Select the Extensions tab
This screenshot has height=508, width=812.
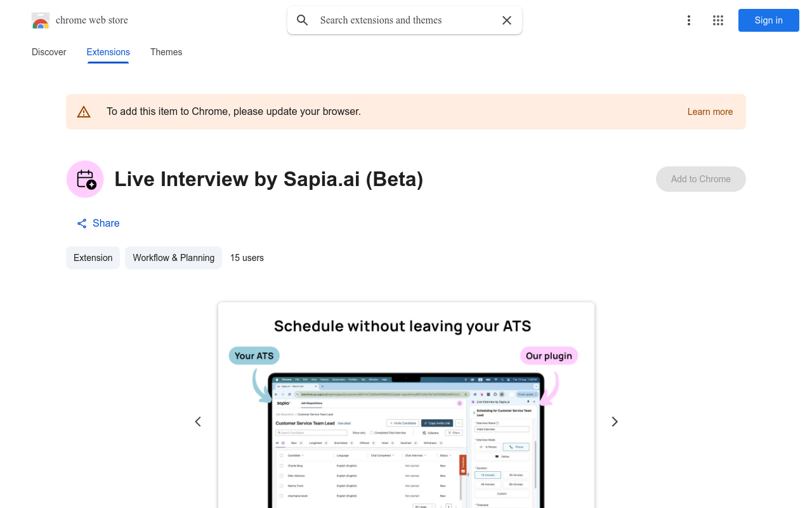108,52
